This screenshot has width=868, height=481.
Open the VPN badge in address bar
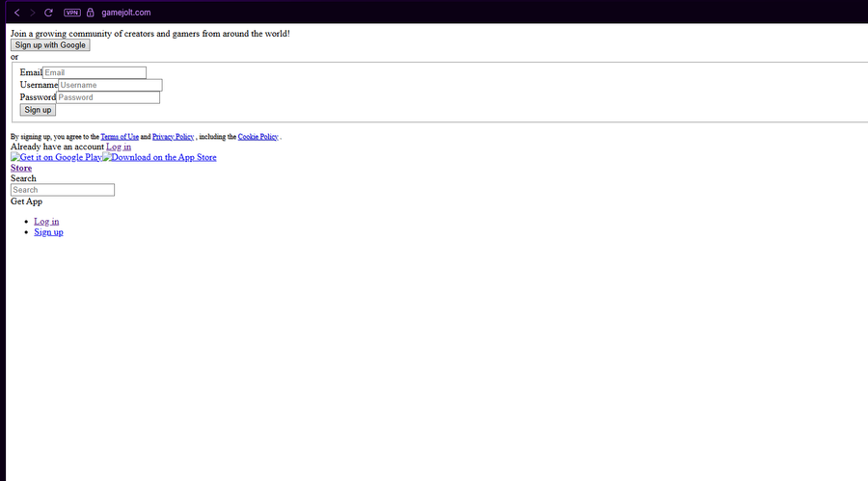tap(72, 13)
